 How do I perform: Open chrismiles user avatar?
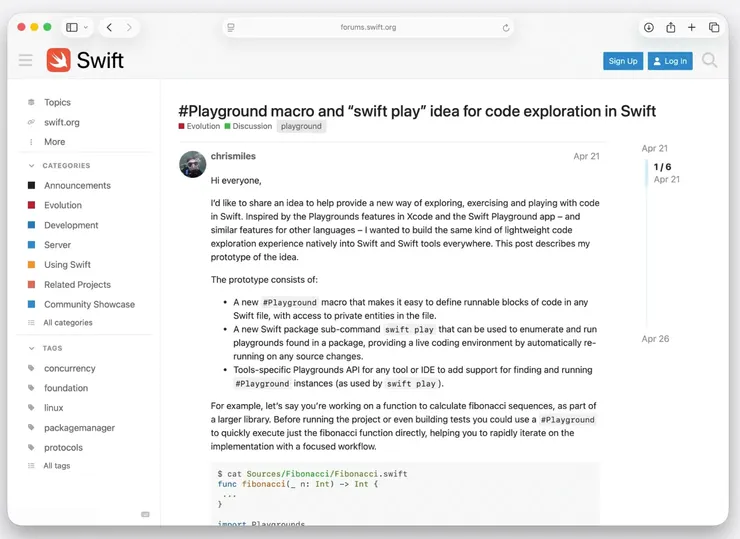tap(192, 164)
